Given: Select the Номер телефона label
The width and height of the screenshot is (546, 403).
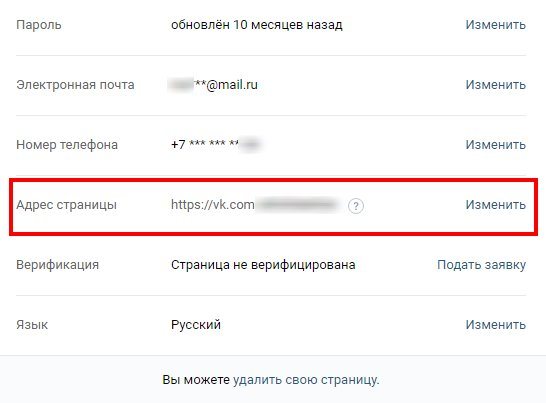Looking at the screenshot, I should pyautogui.click(x=67, y=145).
